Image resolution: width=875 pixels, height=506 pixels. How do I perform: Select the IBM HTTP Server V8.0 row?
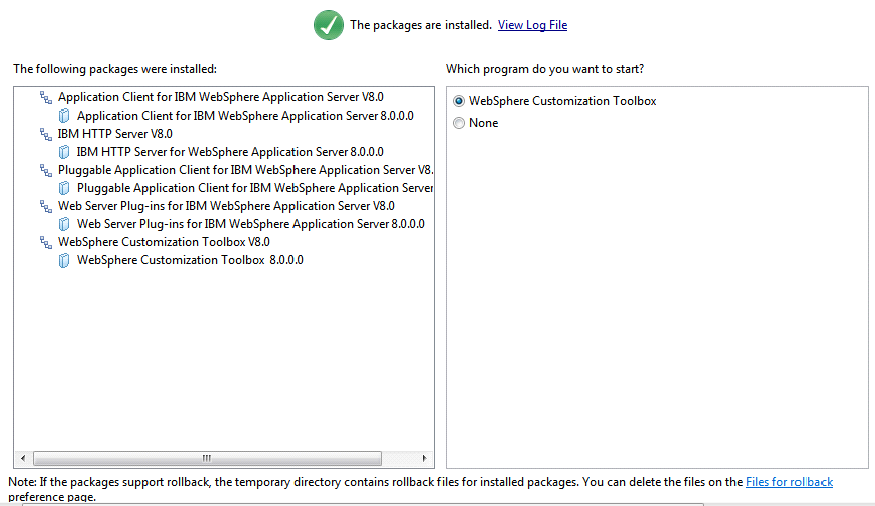click(x=116, y=134)
